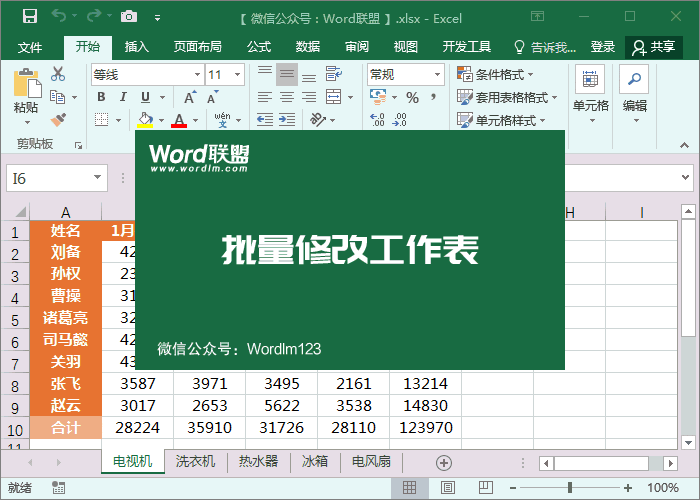Click the Paste clipboard icon
The width and height of the screenshot is (700, 500).
[x=27, y=83]
